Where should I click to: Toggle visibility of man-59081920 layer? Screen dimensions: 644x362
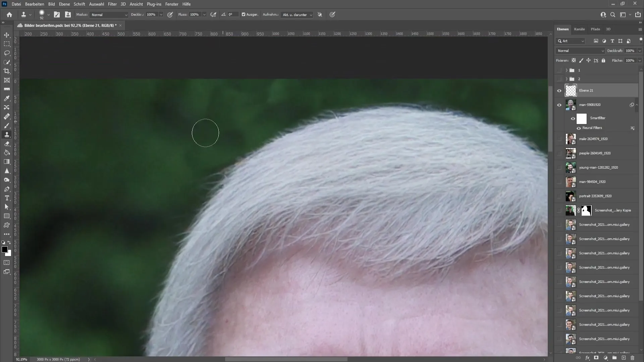560,105
